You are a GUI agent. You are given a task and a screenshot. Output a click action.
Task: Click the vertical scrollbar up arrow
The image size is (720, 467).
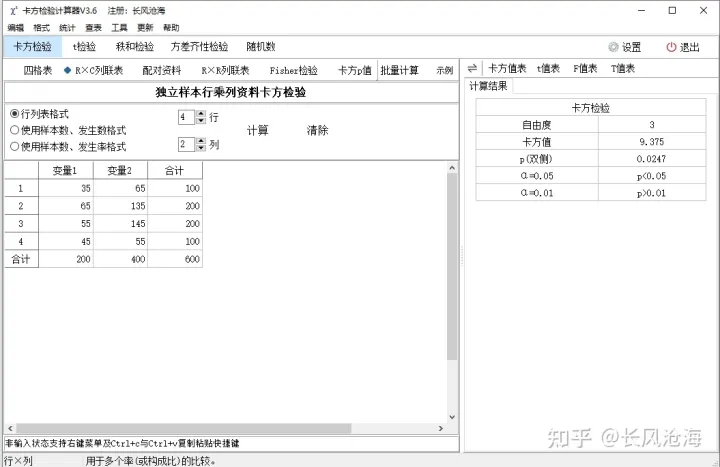(x=452, y=168)
